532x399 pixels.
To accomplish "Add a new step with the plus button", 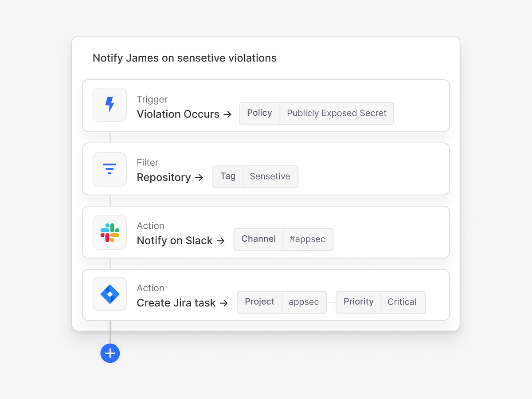I will tap(110, 353).
